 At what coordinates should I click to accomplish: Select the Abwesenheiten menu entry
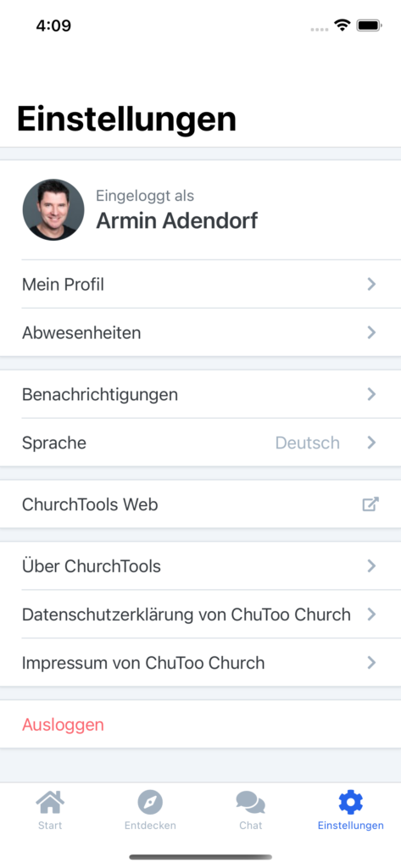[200, 332]
